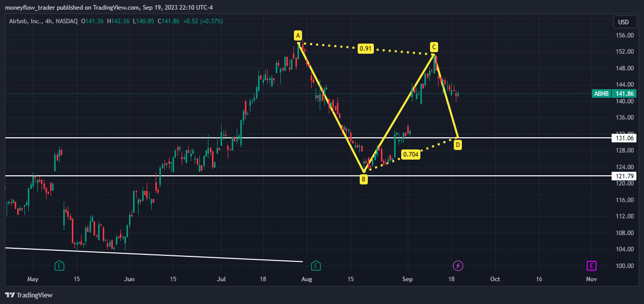Click the ABNB ticker price tag
Screen dimensions: 644x304
coord(601,94)
